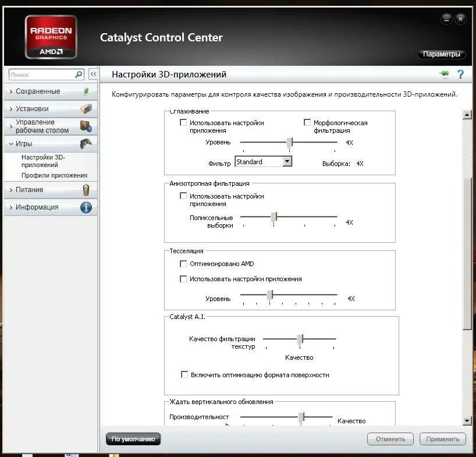Image resolution: width=476 pixels, height=457 pixels.
Task: Adjust the tessellation Уровень slider
Action: [x=270, y=295]
